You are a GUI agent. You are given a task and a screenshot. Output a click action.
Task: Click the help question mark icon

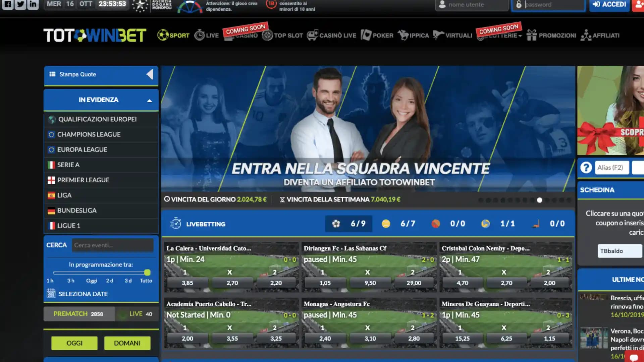(586, 167)
